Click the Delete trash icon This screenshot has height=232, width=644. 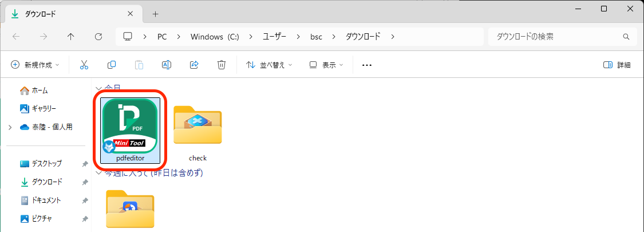point(222,65)
